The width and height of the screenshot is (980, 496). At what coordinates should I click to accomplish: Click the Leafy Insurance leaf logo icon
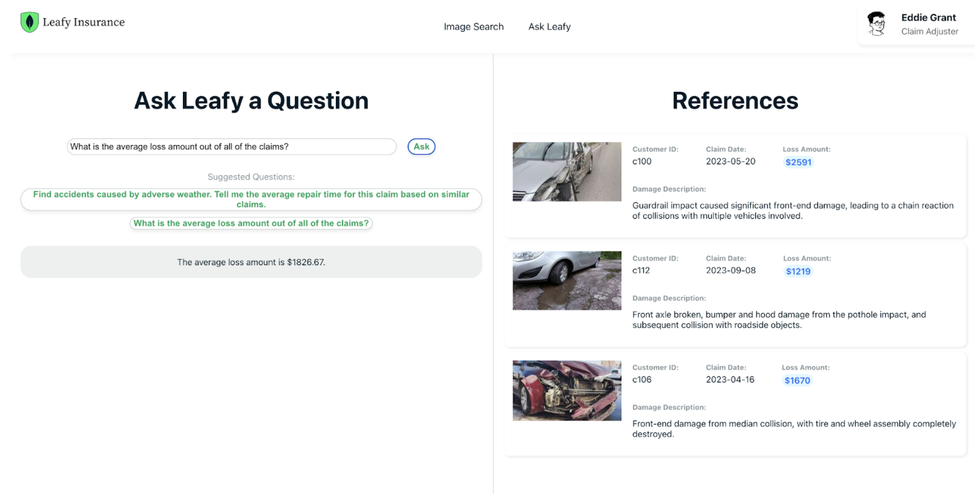pos(29,22)
